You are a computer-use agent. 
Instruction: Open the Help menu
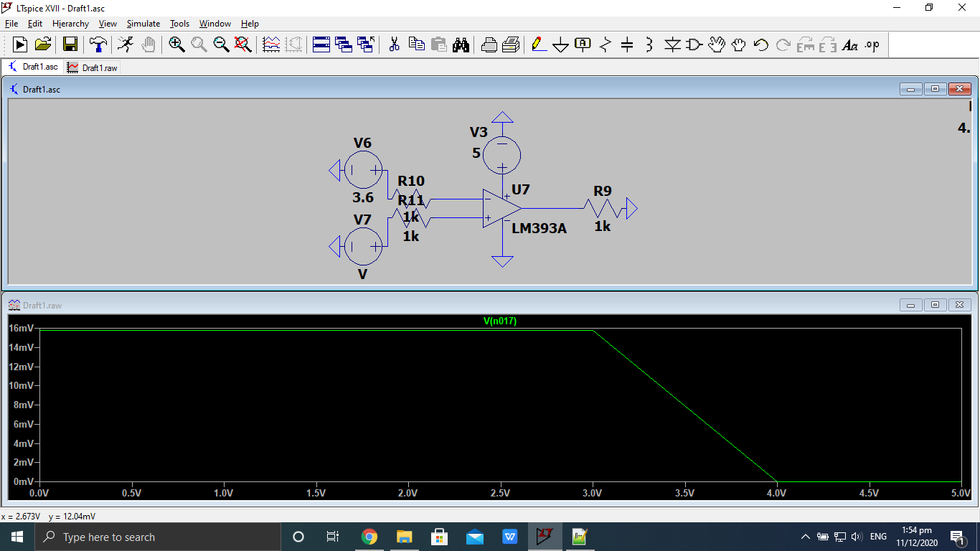coord(250,24)
